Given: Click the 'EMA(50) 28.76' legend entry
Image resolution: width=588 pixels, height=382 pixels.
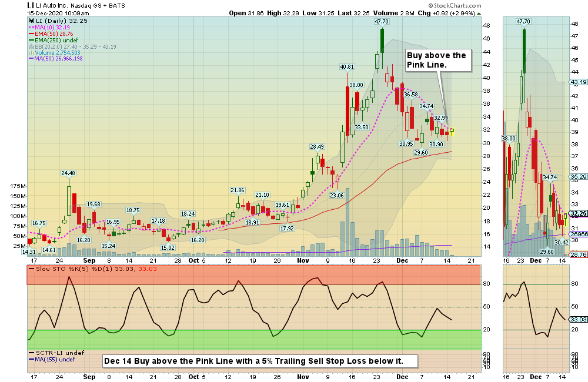Looking at the screenshot, I should point(51,33).
